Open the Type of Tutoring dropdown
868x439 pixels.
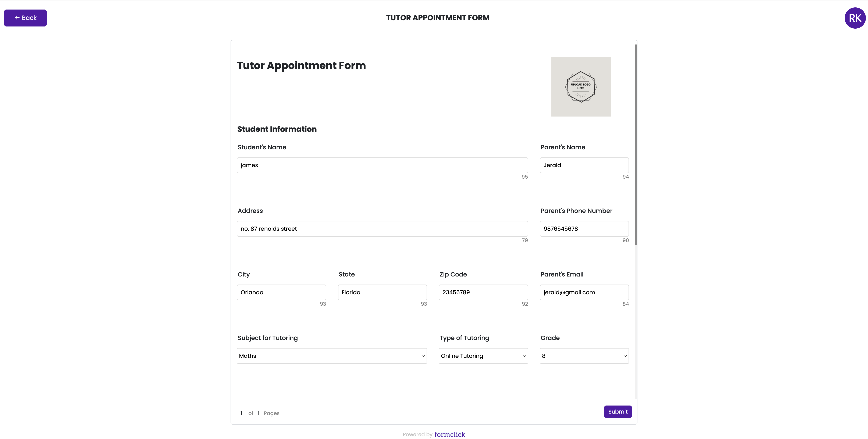tap(483, 356)
